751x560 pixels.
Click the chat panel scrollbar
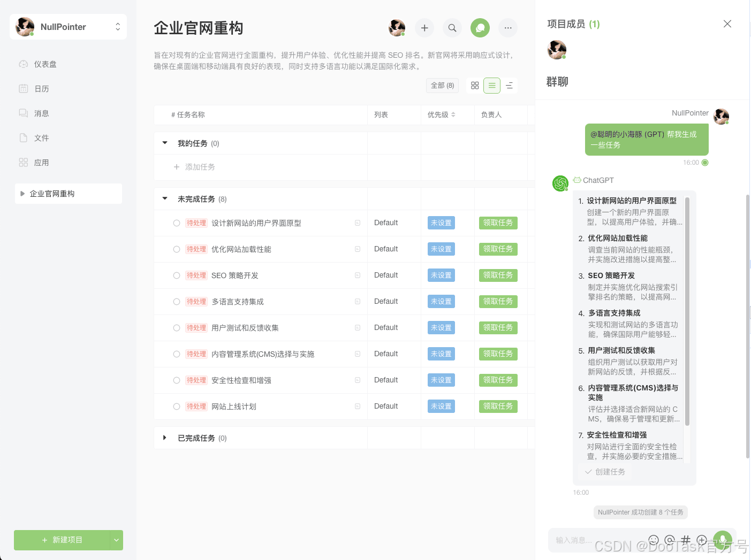pos(748,326)
